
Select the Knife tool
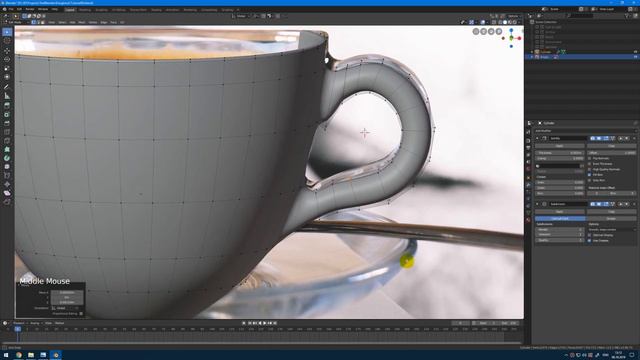click(x=7, y=140)
